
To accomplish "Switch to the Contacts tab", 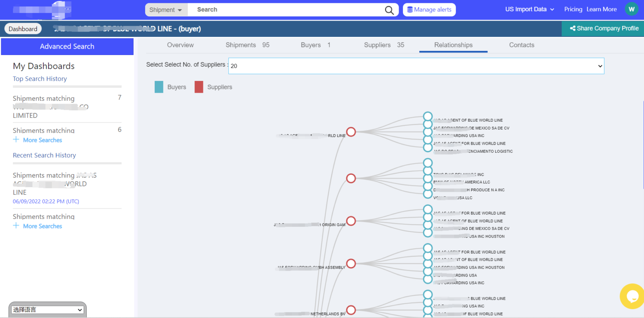I will [x=522, y=45].
